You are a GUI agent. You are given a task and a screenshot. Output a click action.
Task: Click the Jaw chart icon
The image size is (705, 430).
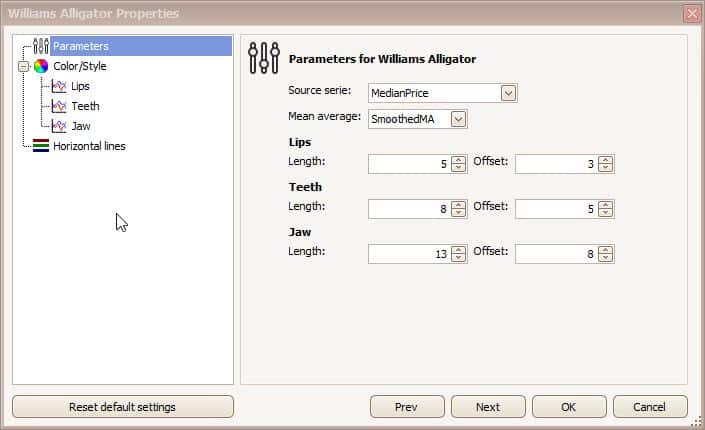(x=59, y=126)
